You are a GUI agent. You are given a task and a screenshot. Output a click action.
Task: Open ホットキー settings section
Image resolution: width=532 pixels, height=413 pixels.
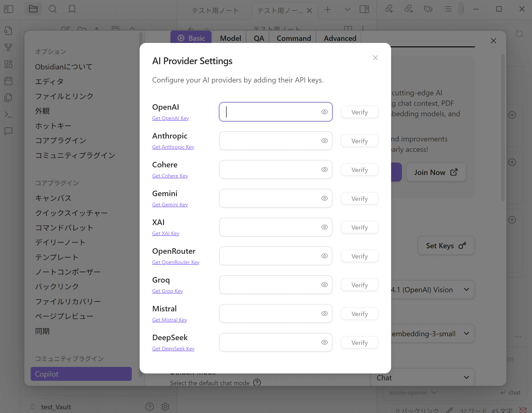click(53, 126)
